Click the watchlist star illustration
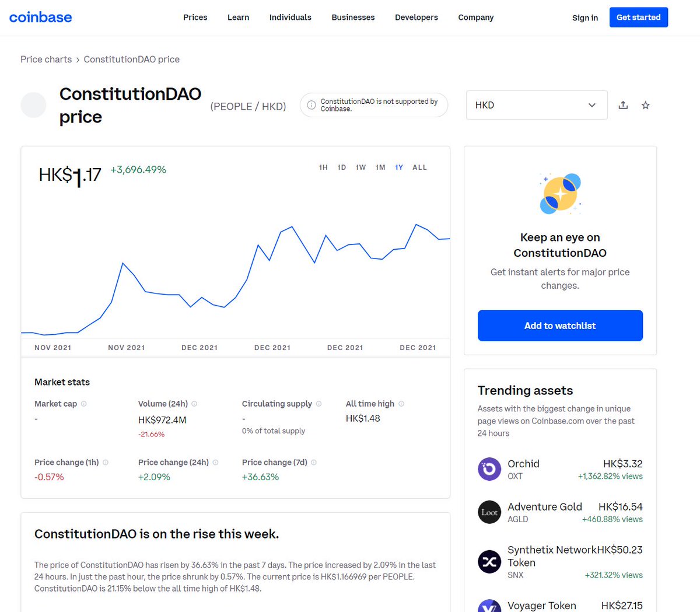Image resolution: width=700 pixels, height=612 pixels. tap(560, 194)
